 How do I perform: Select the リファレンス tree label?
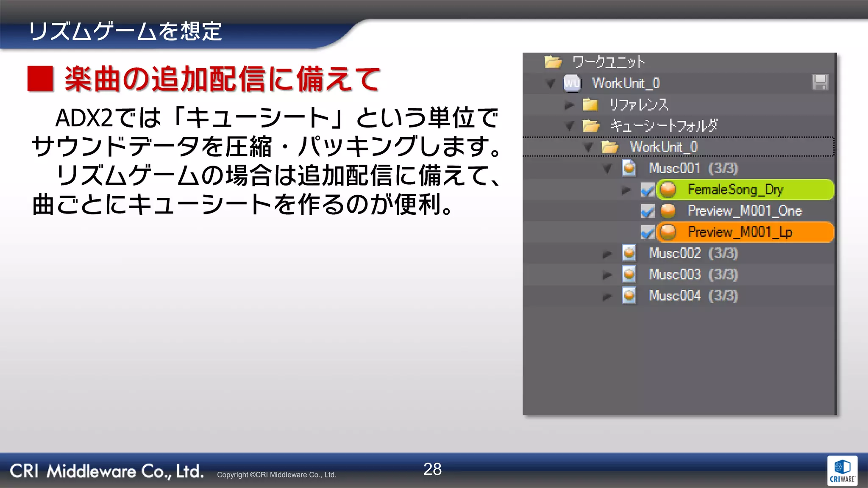point(639,105)
